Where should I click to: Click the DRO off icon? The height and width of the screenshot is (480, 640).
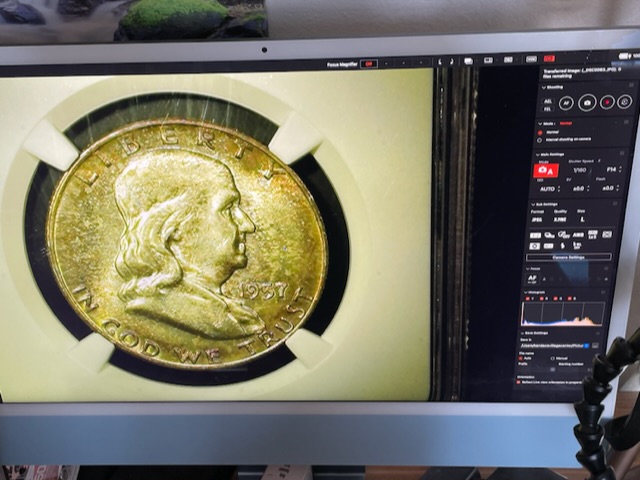pyautogui.click(x=564, y=235)
